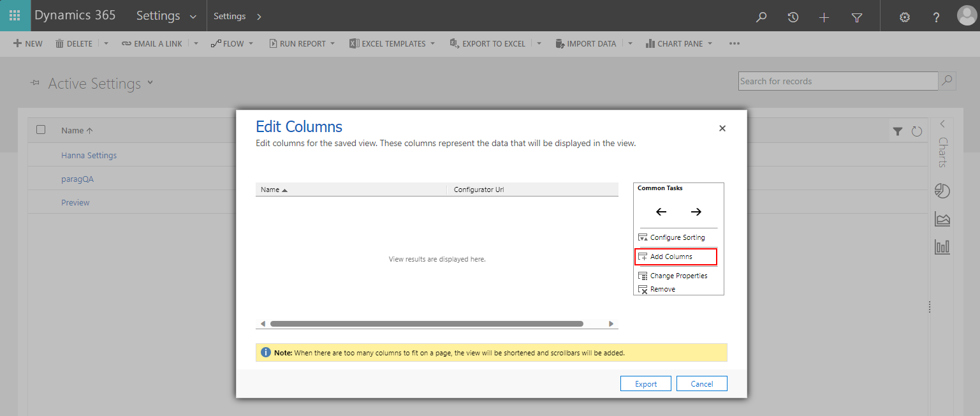Choose Remove in Common Tasks

pos(657,289)
